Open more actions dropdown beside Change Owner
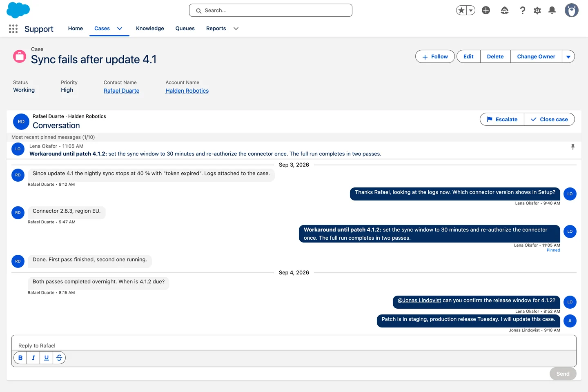 point(568,57)
